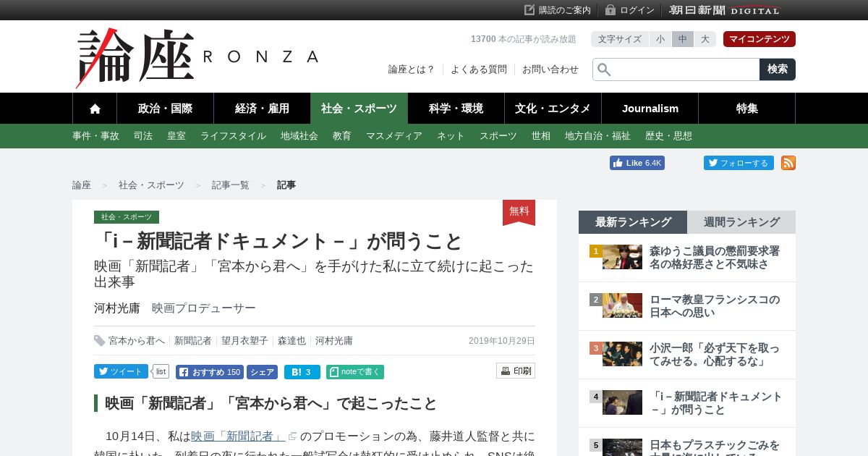Open 経済・雇用 menu

click(x=262, y=109)
